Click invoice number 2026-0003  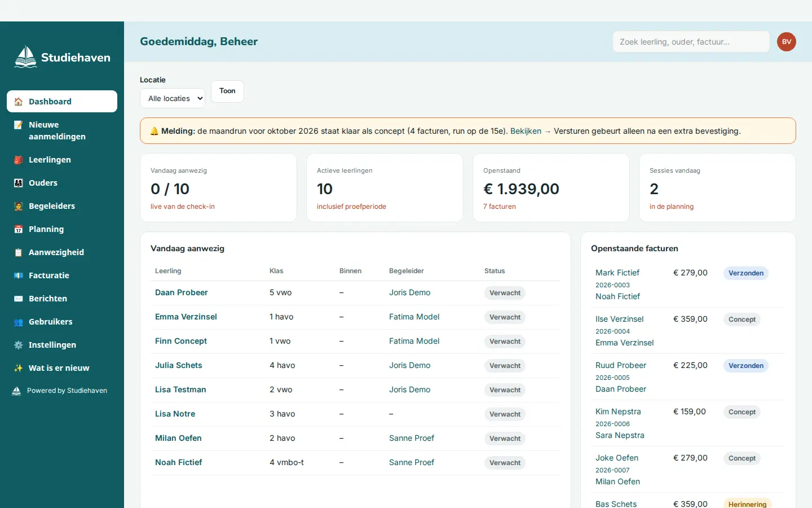pyautogui.click(x=612, y=285)
